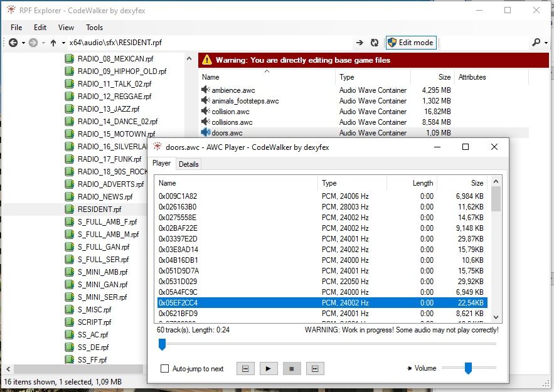Select the S_MINI_AMB.rpf archive icon
Screen dimensions: 554x392
[70, 272]
